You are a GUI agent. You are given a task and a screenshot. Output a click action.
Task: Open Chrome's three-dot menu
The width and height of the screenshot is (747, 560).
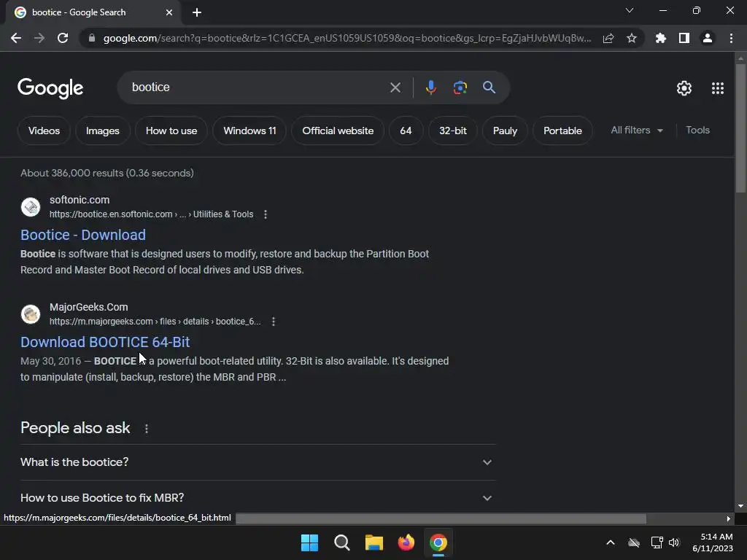pyautogui.click(x=731, y=38)
